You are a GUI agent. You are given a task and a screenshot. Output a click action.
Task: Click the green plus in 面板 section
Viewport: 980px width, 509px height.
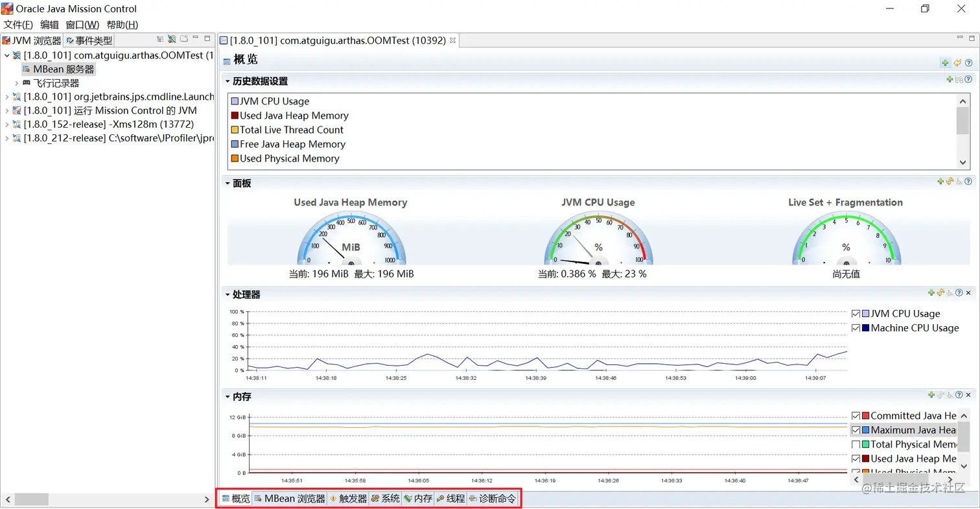coord(940,182)
